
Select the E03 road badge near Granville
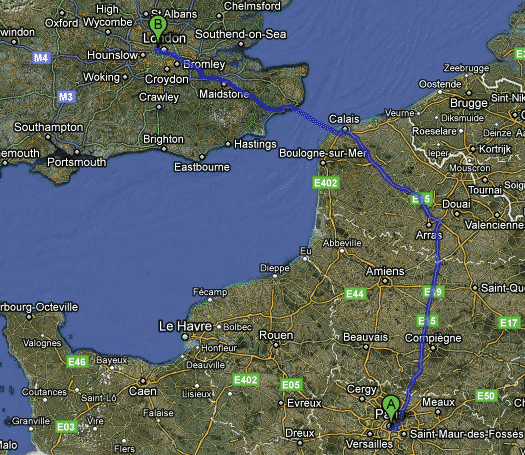(x=66, y=427)
